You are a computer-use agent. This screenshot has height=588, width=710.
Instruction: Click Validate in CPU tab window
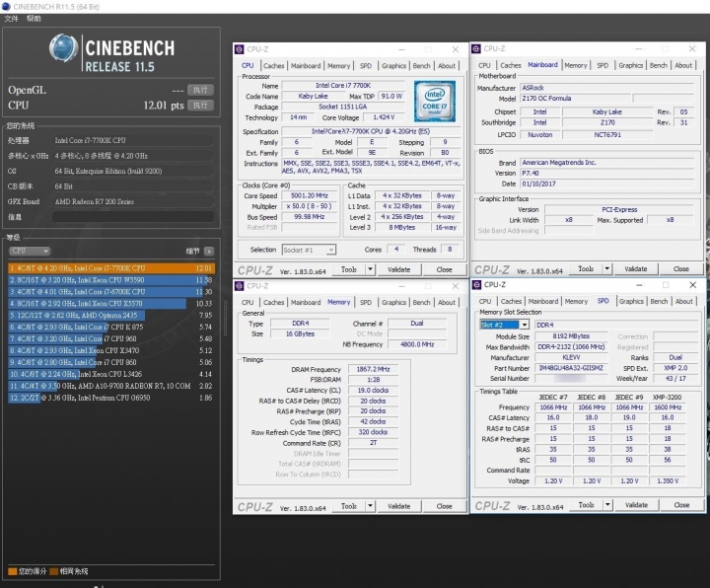(399, 269)
